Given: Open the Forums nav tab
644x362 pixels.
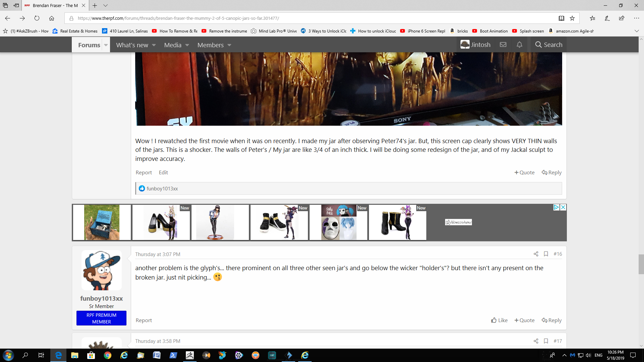Looking at the screenshot, I should pyautogui.click(x=89, y=45).
